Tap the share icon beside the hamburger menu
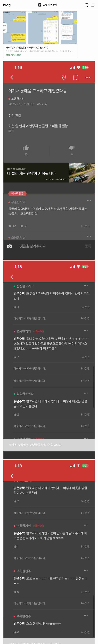Image resolution: width=98 pixels, height=644 pixels. tap(86, 5)
